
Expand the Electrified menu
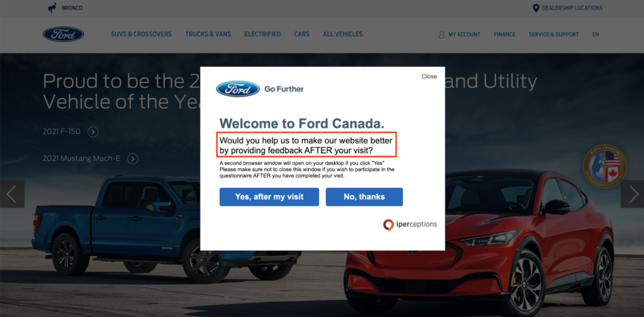pyautogui.click(x=262, y=35)
